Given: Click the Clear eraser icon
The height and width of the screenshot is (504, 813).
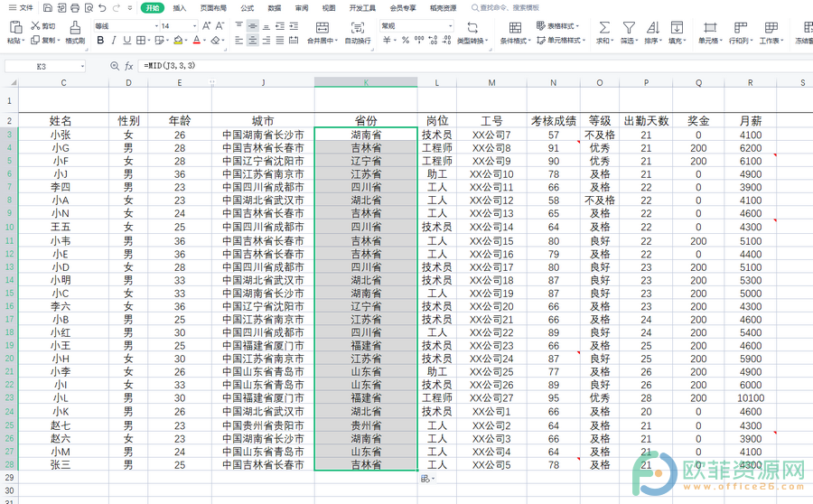Looking at the screenshot, I should pyautogui.click(x=215, y=40).
